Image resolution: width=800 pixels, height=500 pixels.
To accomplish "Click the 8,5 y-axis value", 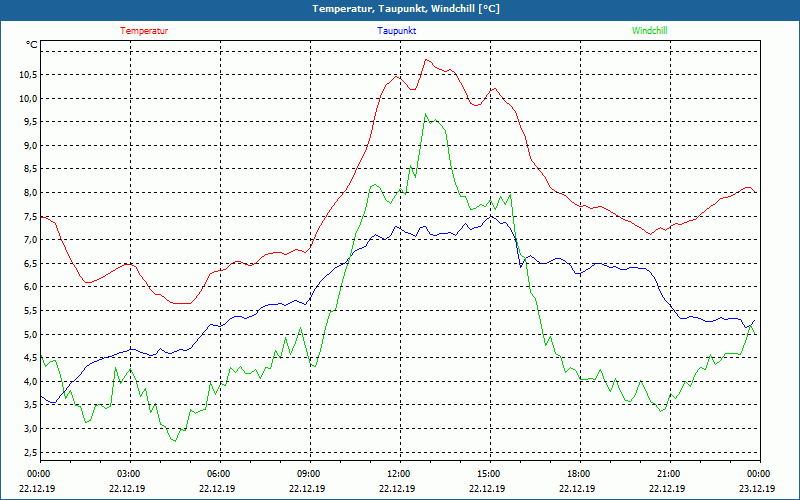I will (30, 169).
